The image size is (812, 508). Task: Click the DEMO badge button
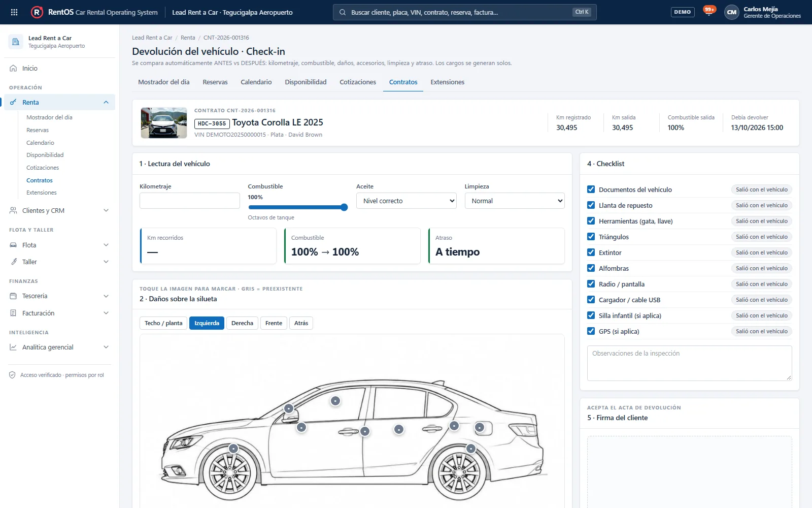(x=683, y=12)
